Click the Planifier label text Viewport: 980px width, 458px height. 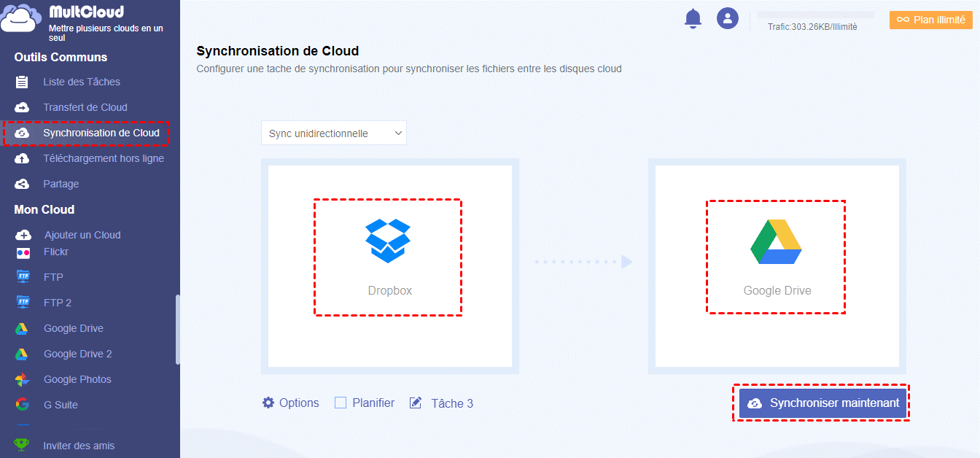pos(373,403)
